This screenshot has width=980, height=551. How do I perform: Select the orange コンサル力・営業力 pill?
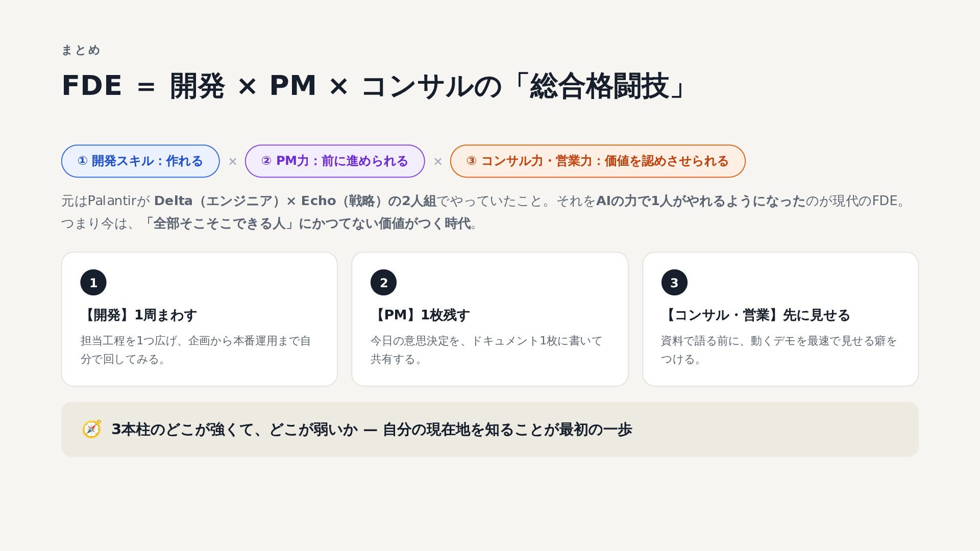pos(598,161)
